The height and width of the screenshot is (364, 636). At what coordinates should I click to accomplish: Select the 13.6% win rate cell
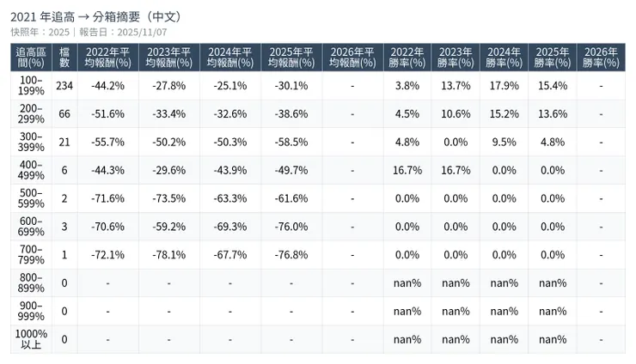point(553,114)
